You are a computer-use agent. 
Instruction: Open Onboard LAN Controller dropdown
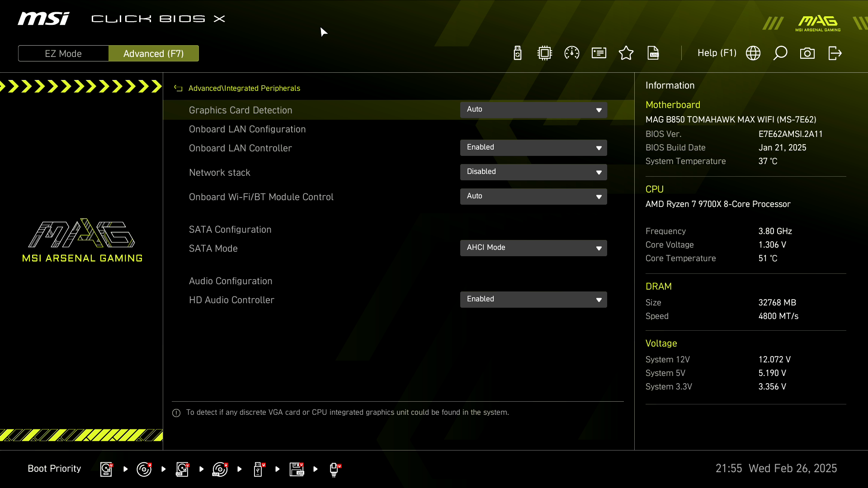click(533, 148)
